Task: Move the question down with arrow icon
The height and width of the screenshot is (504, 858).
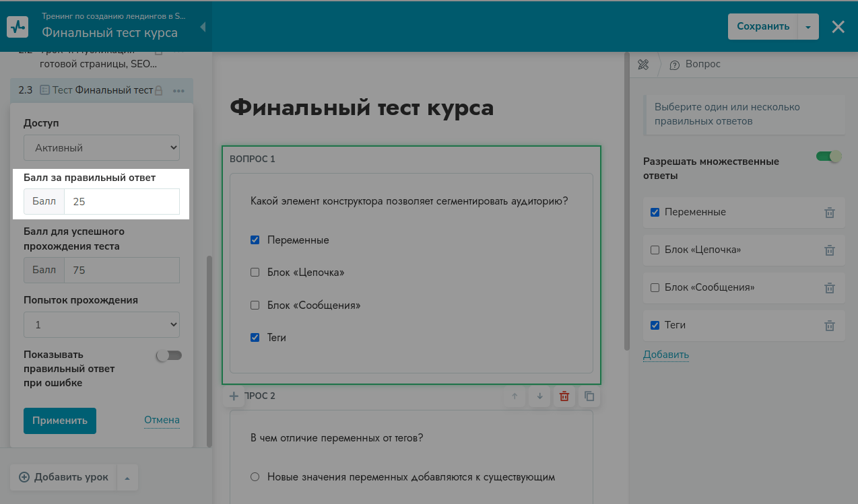Action: pos(539,396)
